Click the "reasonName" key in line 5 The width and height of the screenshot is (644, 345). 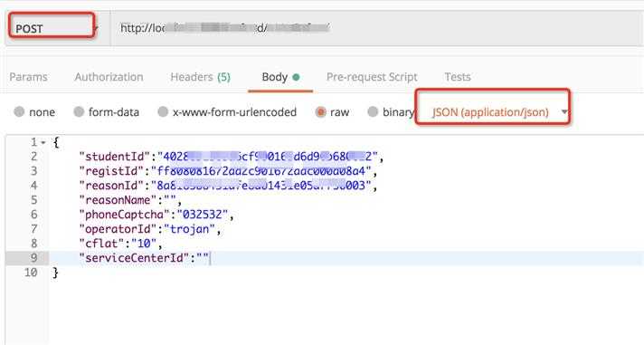pyautogui.click(x=118, y=200)
